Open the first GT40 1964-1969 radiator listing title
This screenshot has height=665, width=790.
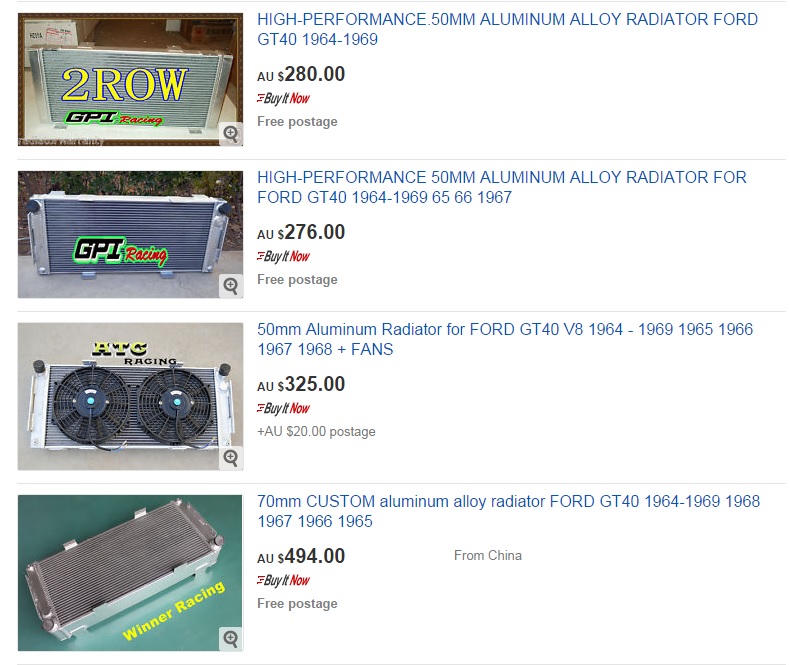[507, 29]
